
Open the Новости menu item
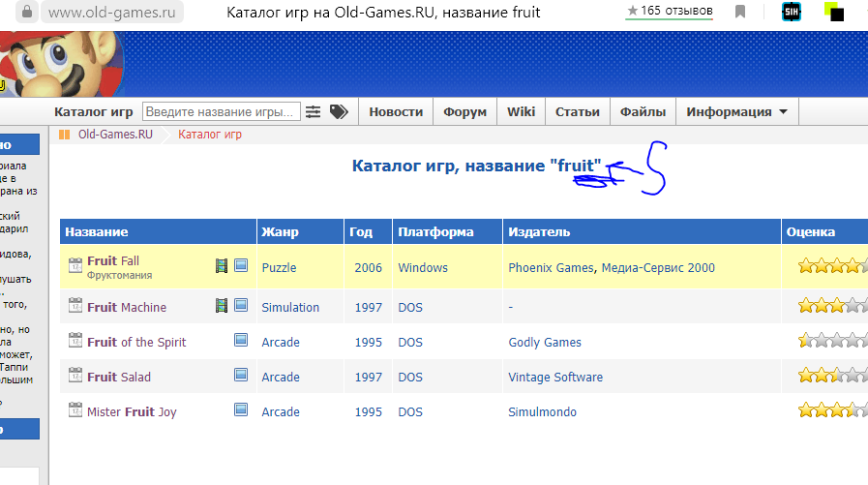pyautogui.click(x=396, y=112)
